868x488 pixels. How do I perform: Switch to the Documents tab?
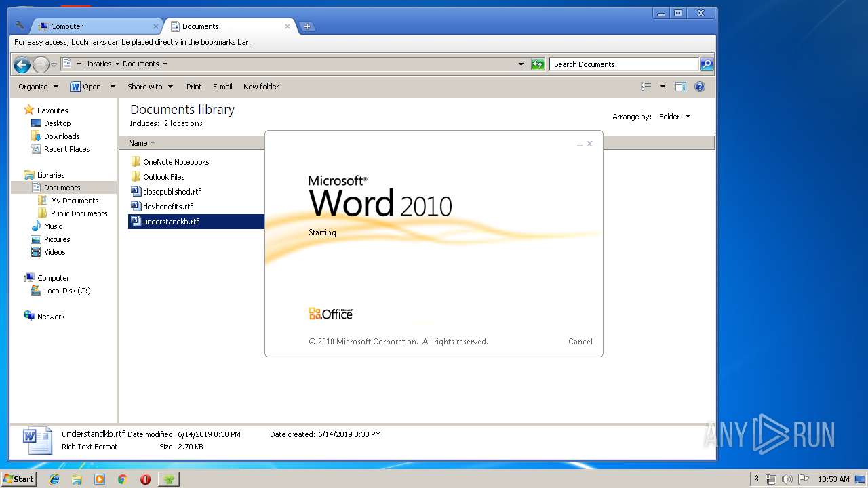(229, 26)
